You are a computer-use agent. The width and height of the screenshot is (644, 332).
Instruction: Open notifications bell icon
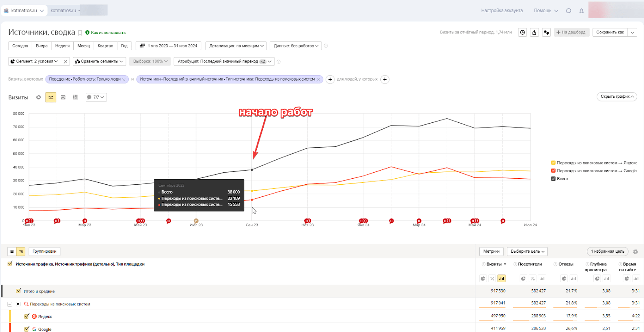(581, 11)
